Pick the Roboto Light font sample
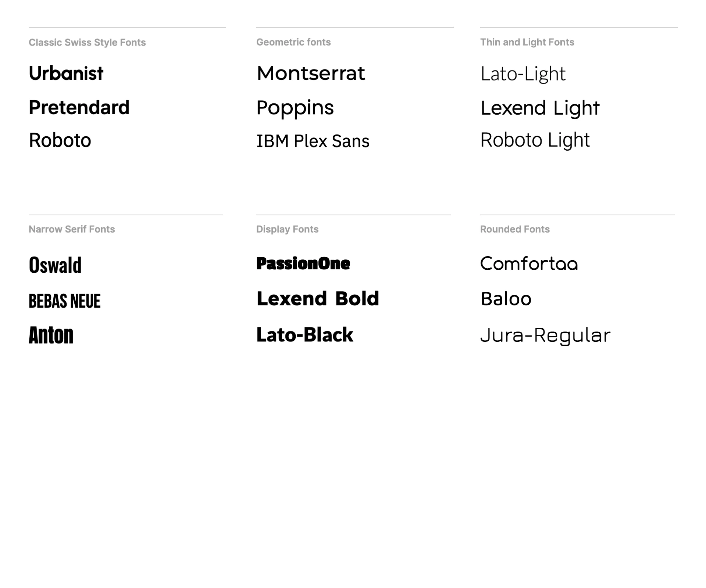706x588 pixels. 535,140
